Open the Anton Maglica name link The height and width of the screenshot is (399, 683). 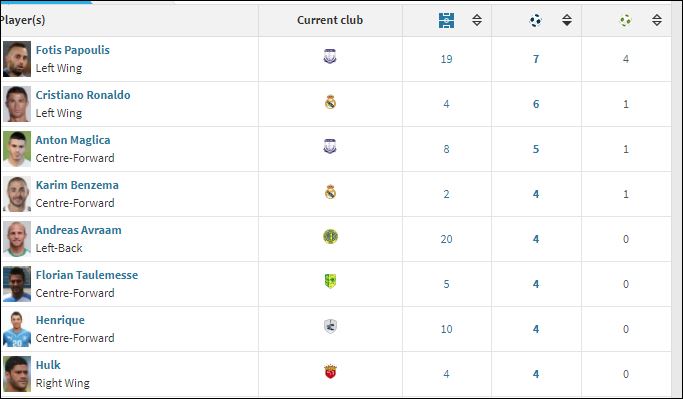click(73, 140)
